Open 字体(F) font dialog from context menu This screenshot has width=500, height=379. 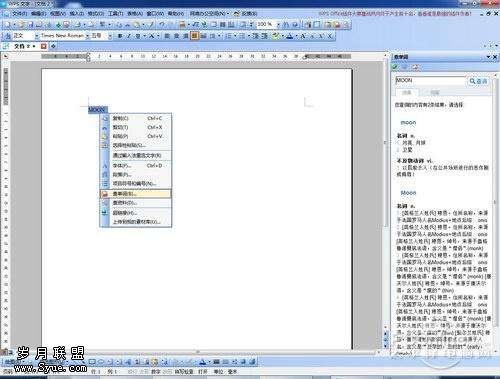coord(136,166)
